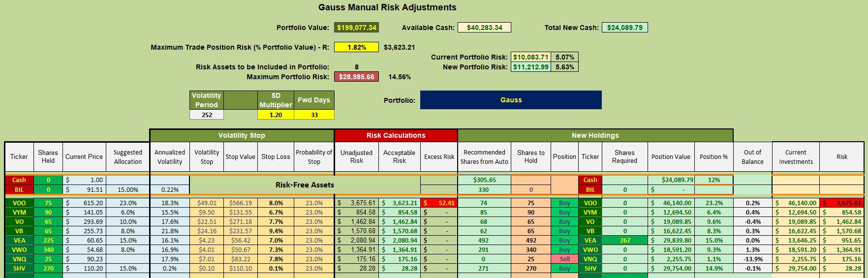The image size is (868, 278).
Task: Click the Maximum Portfolio Risk $28,985.66 cell
Action: (357, 77)
